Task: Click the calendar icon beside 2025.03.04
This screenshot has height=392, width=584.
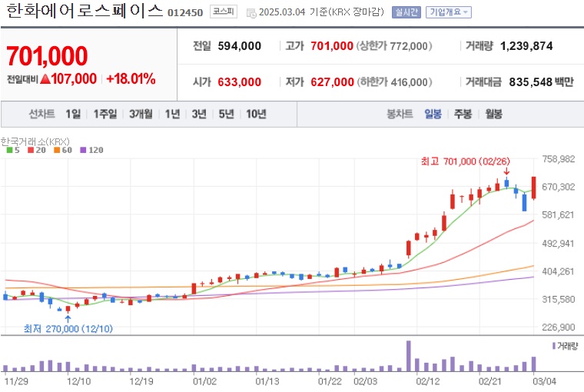Action: tap(251, 13)
